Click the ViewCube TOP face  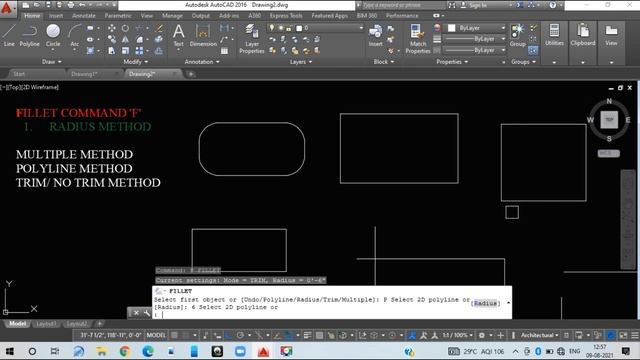click(609, 120)
